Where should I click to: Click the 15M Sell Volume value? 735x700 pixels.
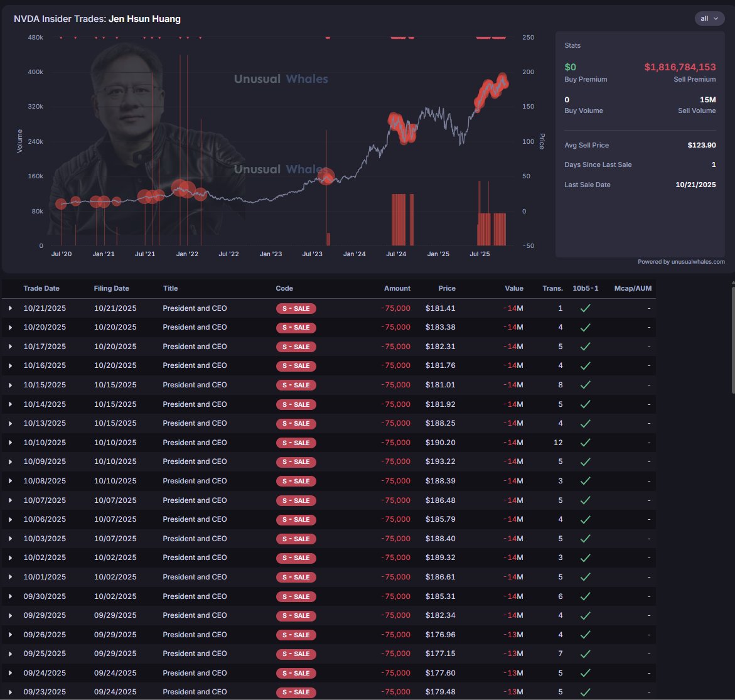coord(707,100)
